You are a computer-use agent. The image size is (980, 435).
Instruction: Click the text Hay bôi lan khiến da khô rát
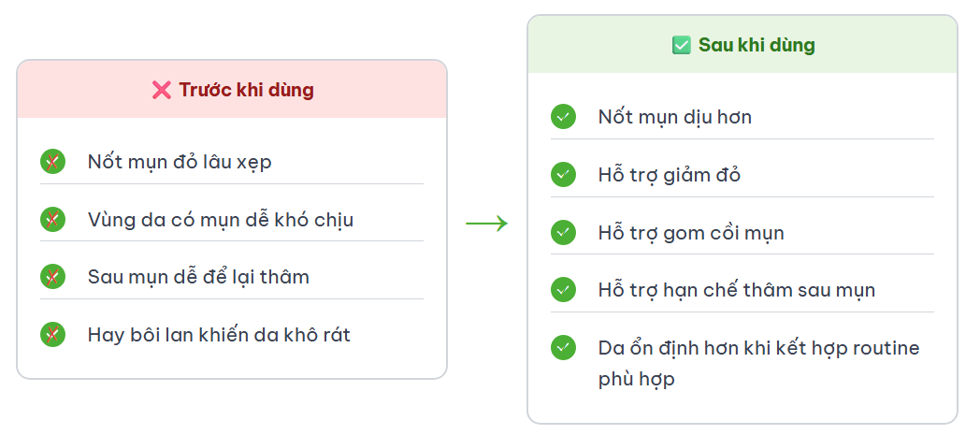pos(220,335)
